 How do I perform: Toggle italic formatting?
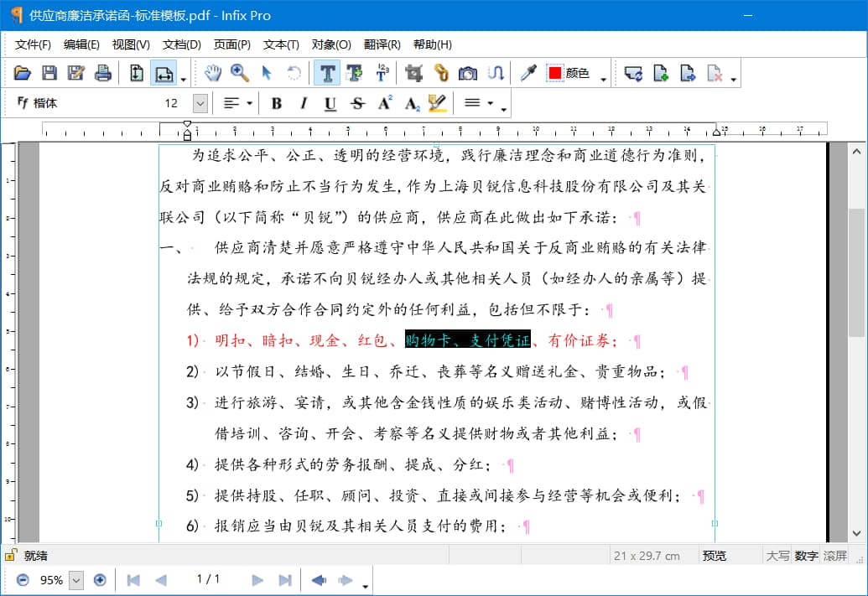click(303, 103)
